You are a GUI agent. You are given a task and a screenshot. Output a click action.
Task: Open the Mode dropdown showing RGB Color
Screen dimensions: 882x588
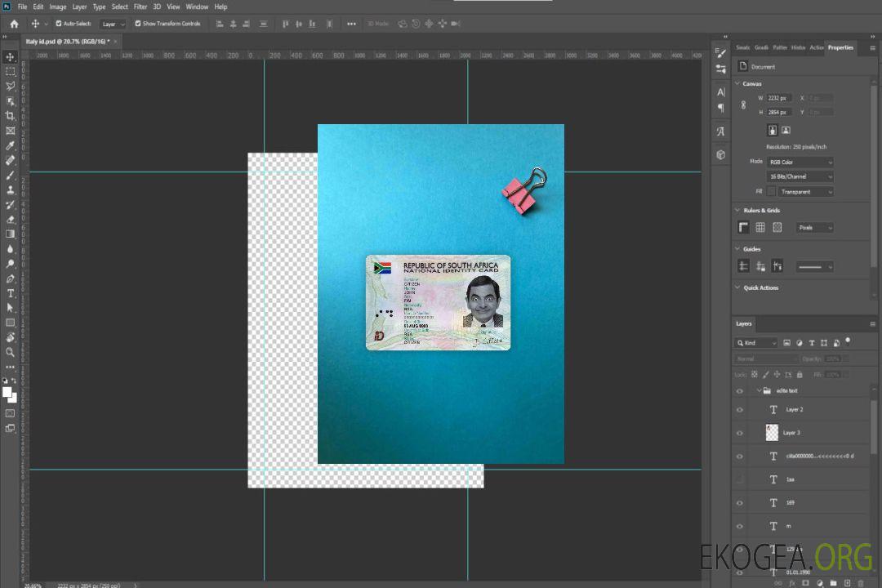point(800,163)
